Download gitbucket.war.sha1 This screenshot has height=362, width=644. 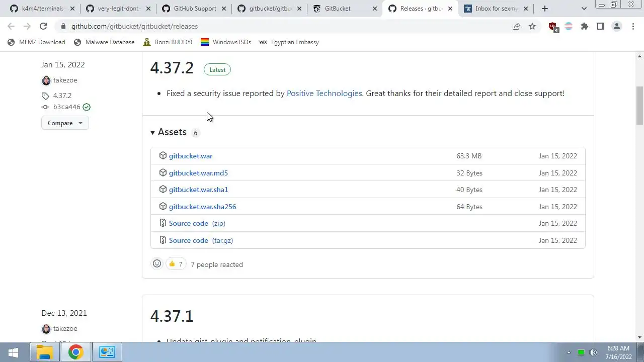[x=198, y=190]
